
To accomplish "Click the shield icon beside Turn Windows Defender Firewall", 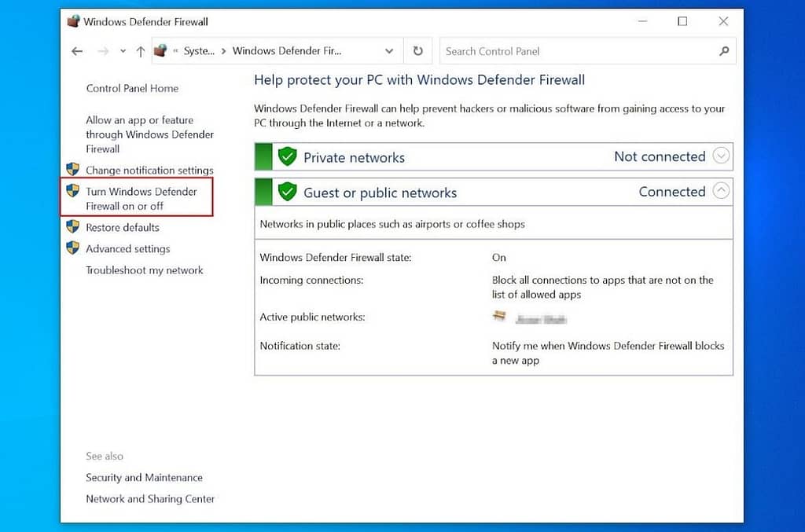I will [x=73, y=191].
